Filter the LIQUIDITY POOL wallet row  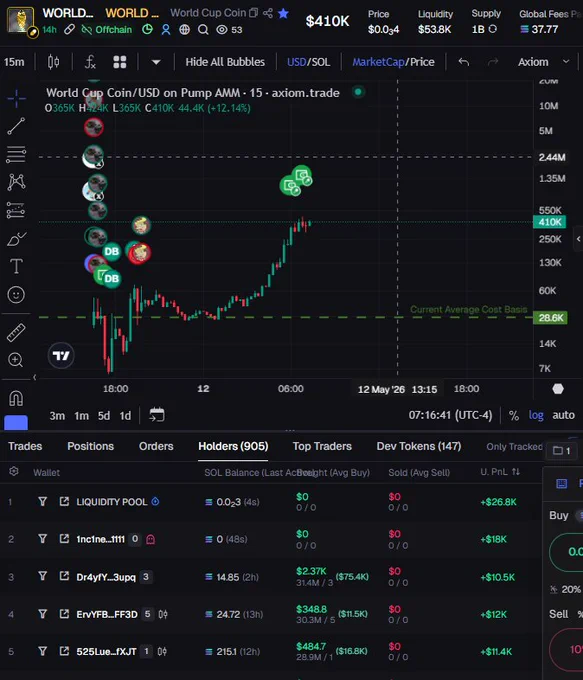[43, 502]
